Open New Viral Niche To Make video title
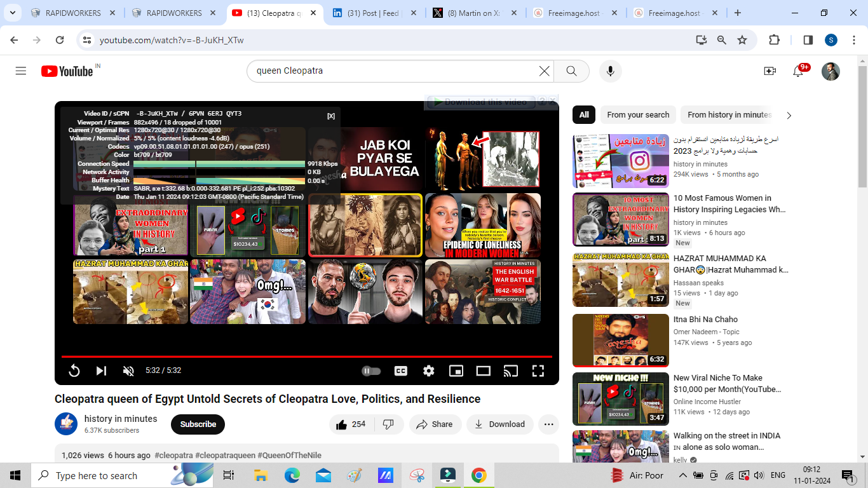This screenshot has height=488, width=868. click(727, 384)
